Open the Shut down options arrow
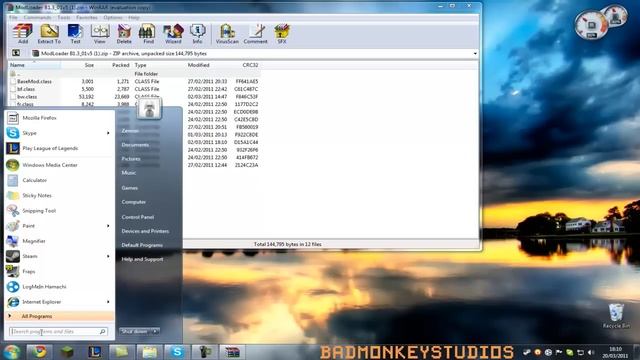The height and width of the screenshot is (360, 640). click(156, 331)
